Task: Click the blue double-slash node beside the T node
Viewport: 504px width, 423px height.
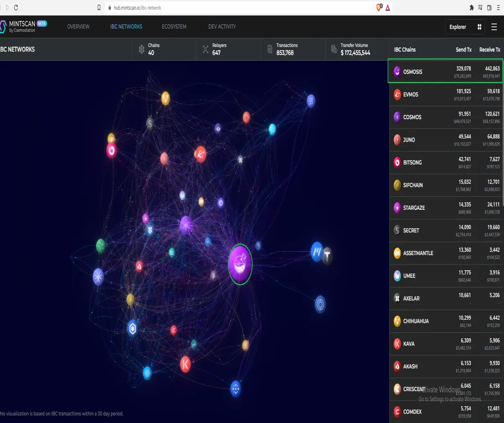Action: [x=317, y=252]
